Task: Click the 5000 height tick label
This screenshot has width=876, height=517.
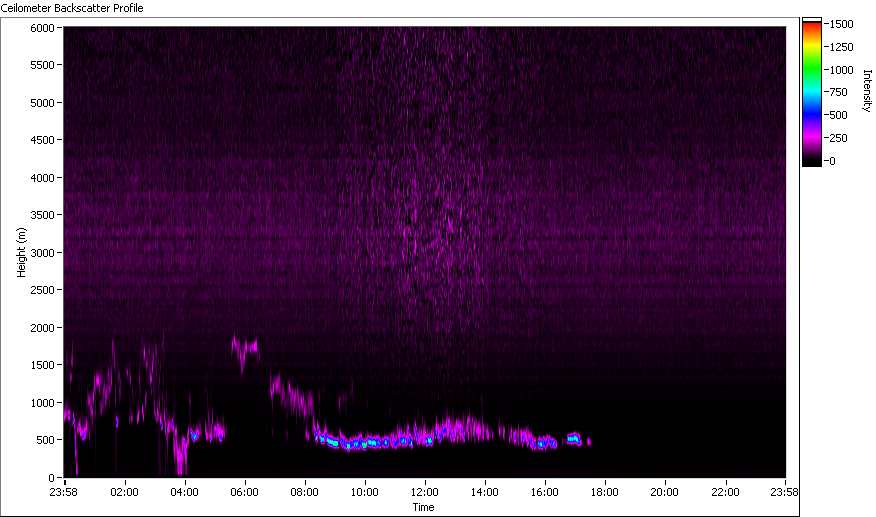Action: (x=42, y=103)
